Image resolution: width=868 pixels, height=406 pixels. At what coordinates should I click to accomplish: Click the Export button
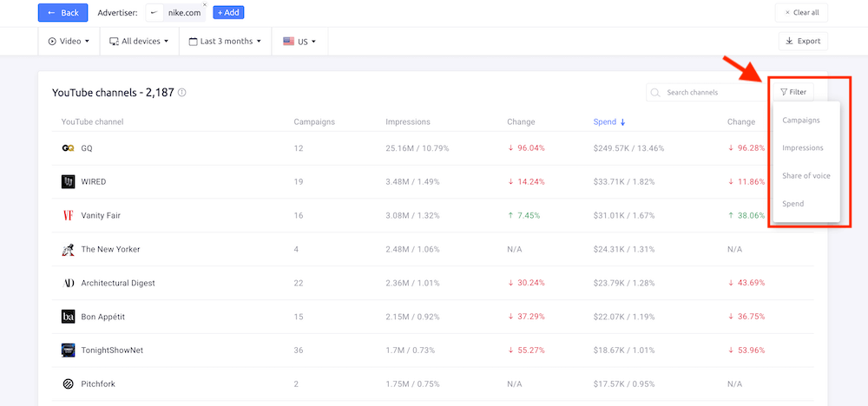point(803,41)
